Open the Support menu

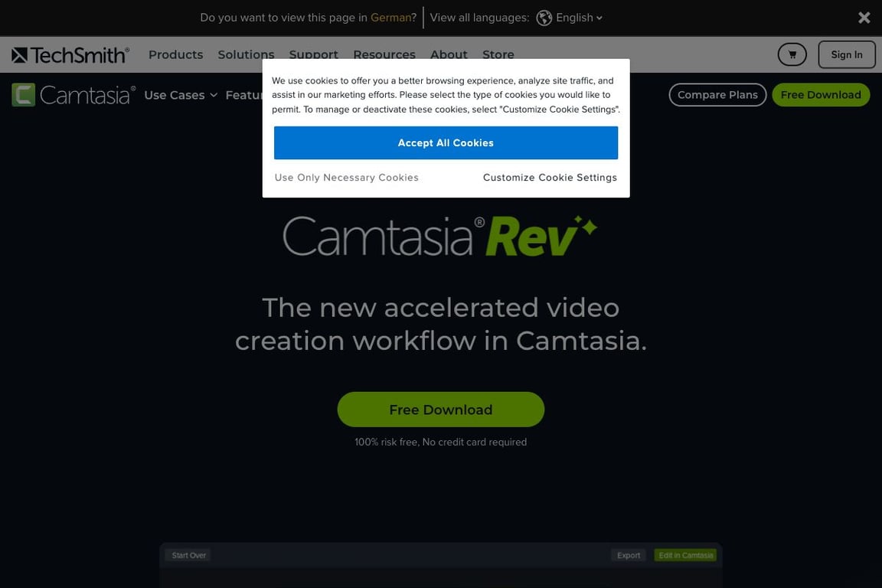click(x=313, y=54)
